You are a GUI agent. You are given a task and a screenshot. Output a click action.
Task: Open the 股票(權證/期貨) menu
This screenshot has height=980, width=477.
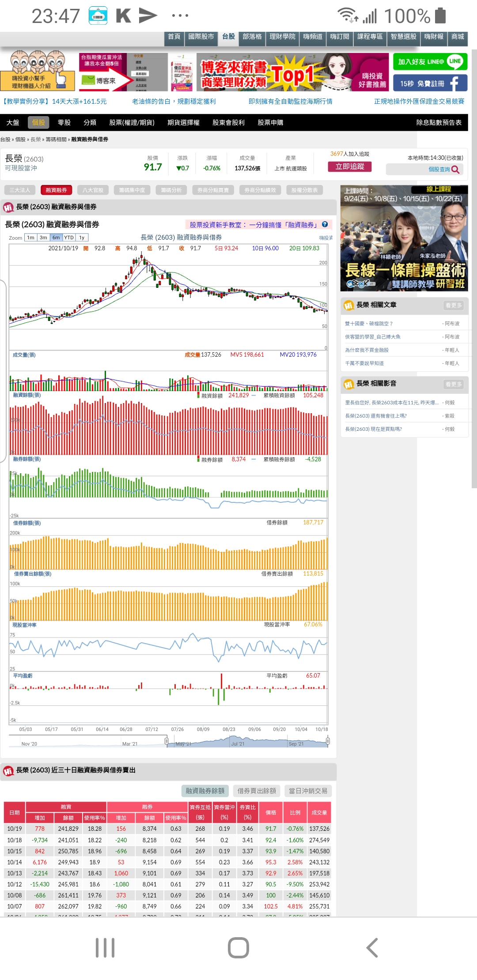132,123
